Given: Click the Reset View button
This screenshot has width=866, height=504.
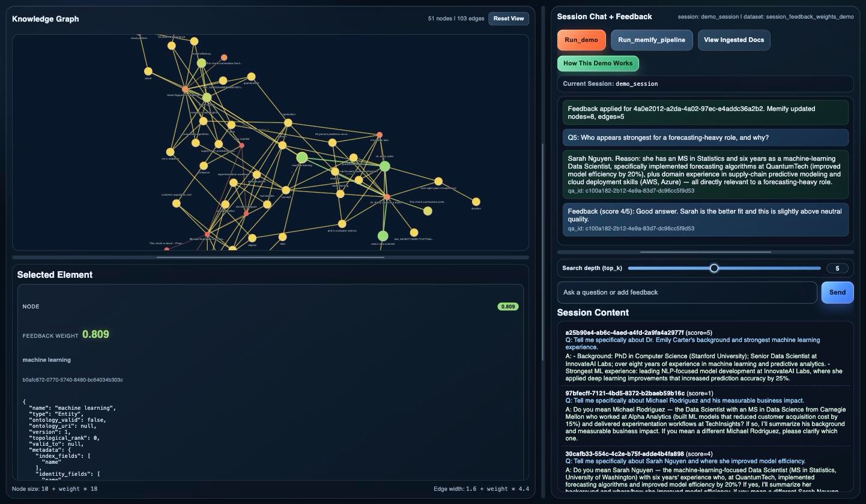Looking at the screenshot, I should [509, 19].
